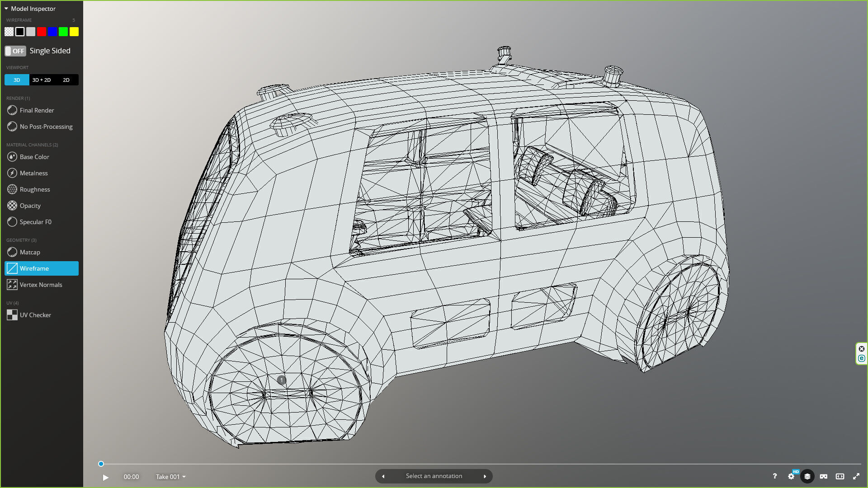Switch to Matcap geometry view
This screenshot has width=868, height=488.
coord(30,252)
